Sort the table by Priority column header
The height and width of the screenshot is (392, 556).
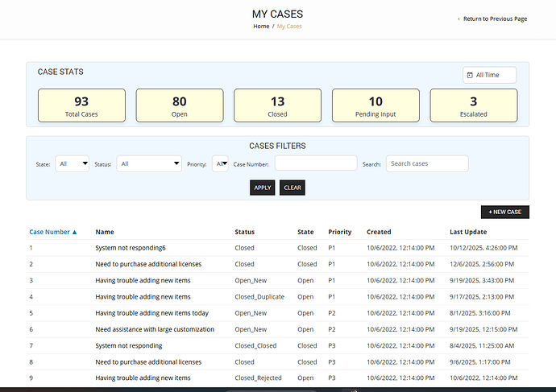339,232
